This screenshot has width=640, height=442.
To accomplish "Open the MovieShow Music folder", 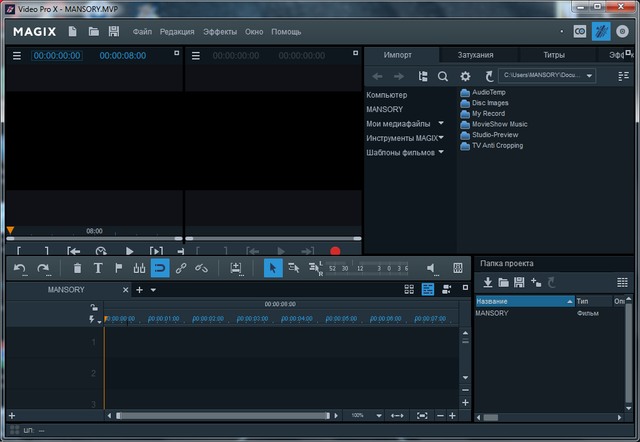I will pyautogui.click(x=494, y=124).
